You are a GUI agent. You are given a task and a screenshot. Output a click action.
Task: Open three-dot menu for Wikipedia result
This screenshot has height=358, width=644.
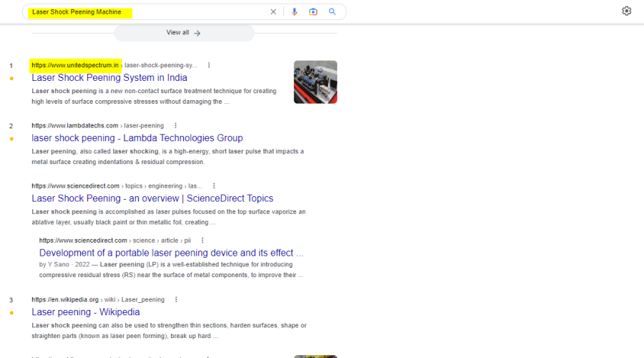point(176,299)
